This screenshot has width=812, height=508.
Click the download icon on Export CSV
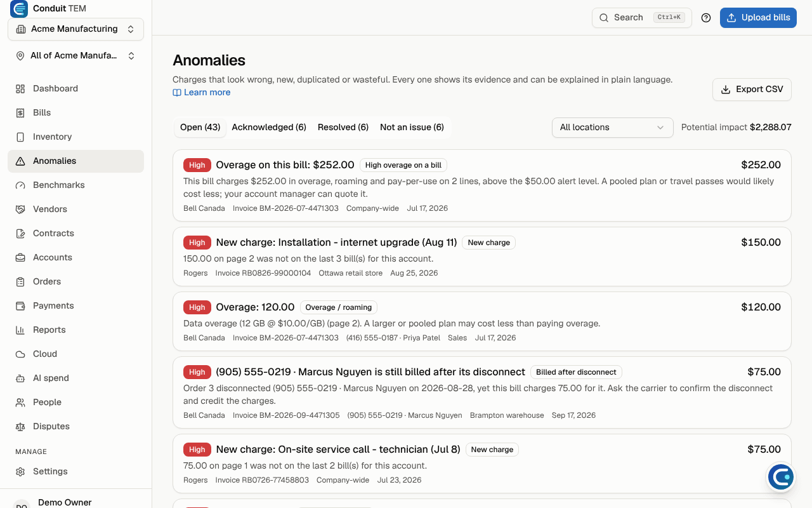[726, 90]
